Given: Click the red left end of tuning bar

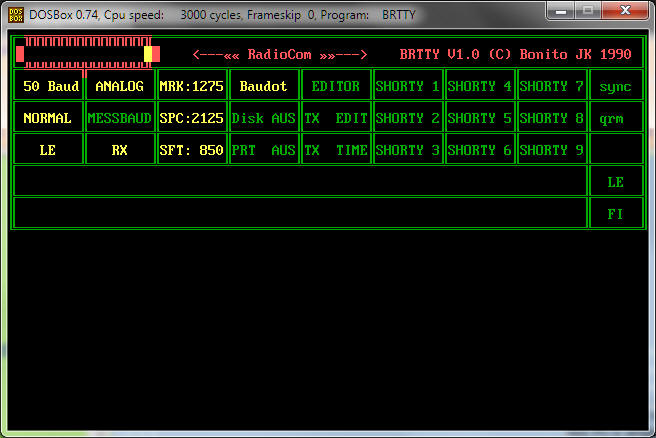Looking at the screenshot, I should click(x=20, y=54).
